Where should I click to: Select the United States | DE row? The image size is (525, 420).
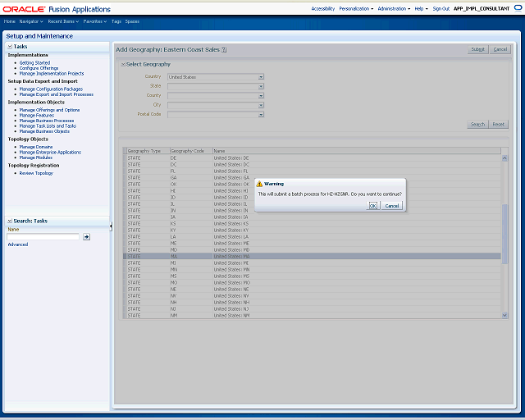click(312, 158)
